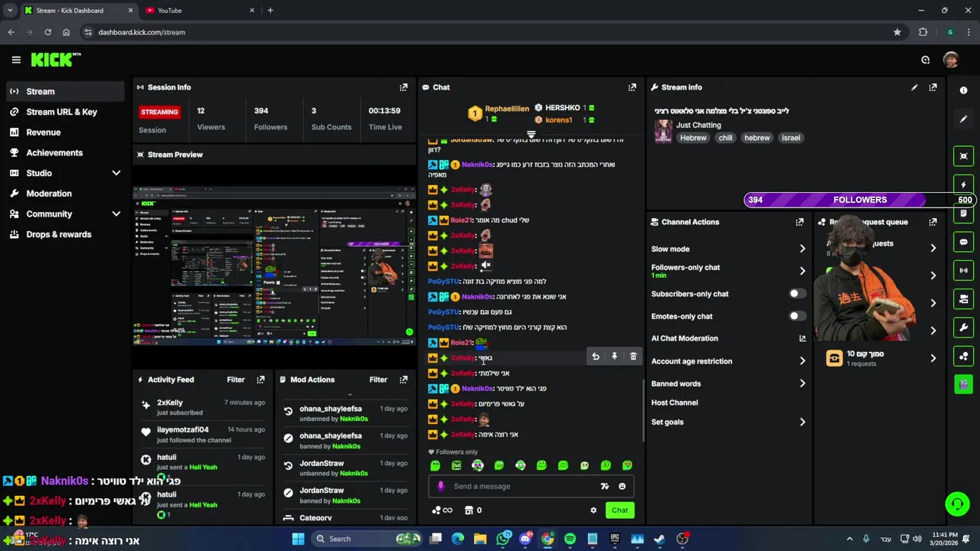Image resolution: width=980 pixels, height=551 pixels.
Task: Open Followers-only chat options chevron
Action: (802, 271)
